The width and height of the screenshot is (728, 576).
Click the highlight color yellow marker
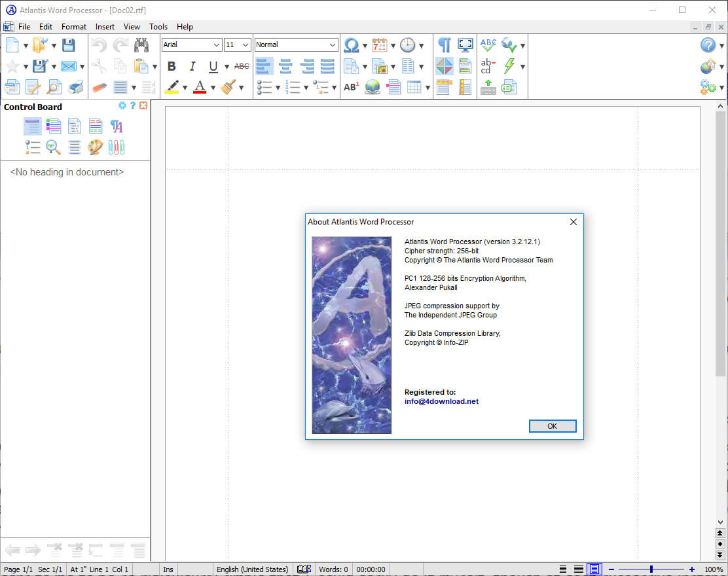tap(172, 87)
